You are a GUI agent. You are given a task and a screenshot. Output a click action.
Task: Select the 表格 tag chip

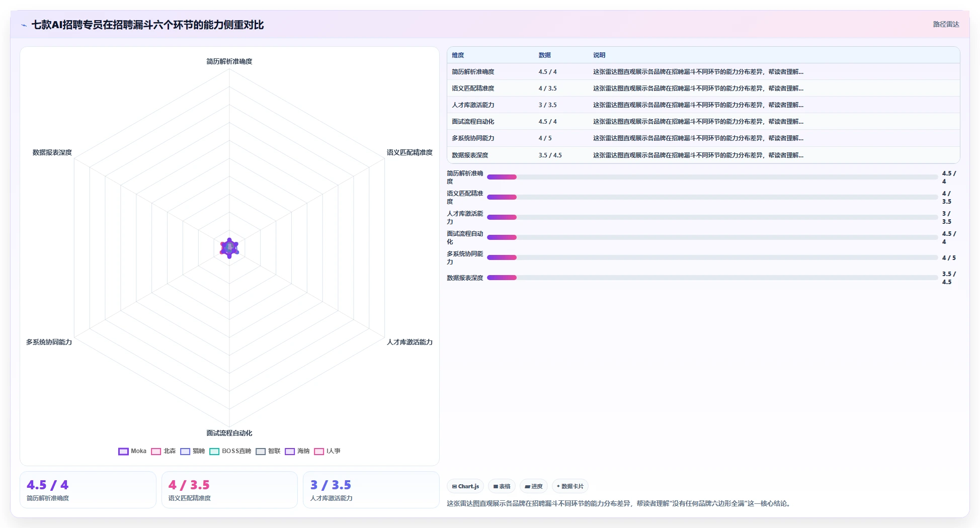click(502, 486)
